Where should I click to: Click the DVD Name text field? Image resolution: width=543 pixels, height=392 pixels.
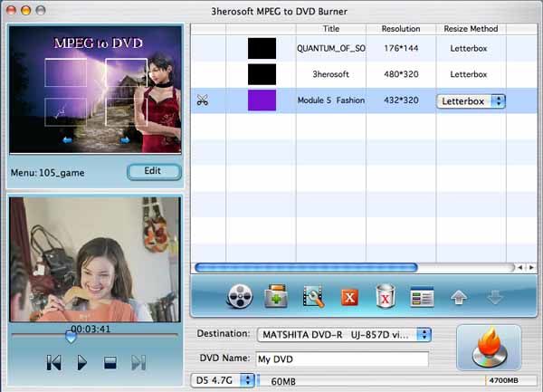[342, 359]
